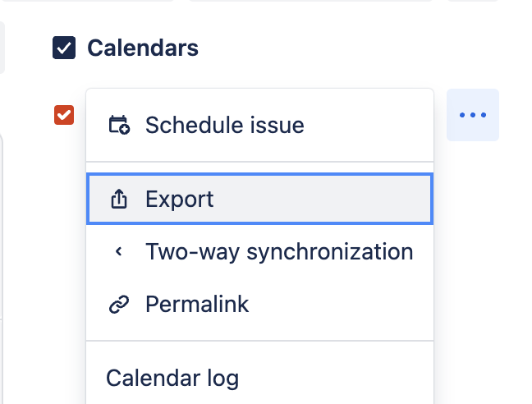Screen dimensions: 532x404
Task: Click the white checkmark in the orange calendar box
Action: [x=64, y=115]
